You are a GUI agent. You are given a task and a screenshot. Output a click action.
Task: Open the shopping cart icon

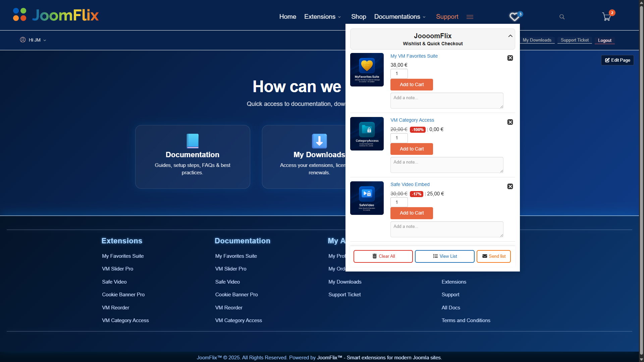[x=606, y=17]
